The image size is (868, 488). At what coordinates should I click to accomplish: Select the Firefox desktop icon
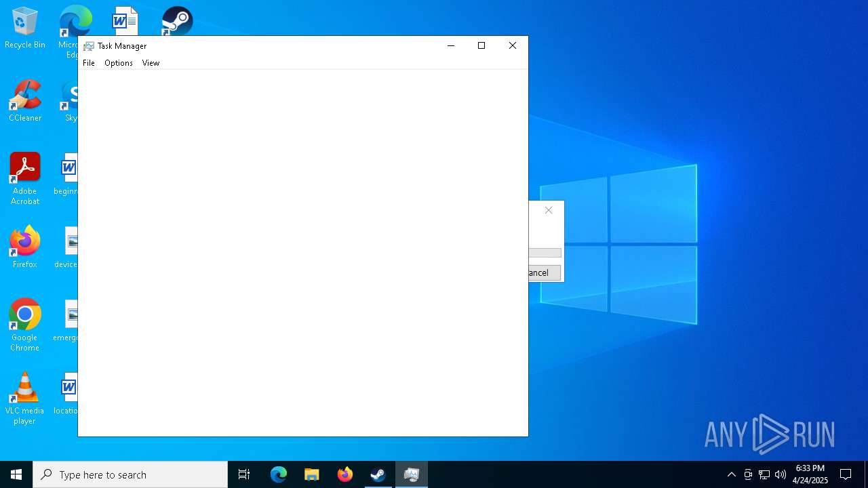pos(25,248)
